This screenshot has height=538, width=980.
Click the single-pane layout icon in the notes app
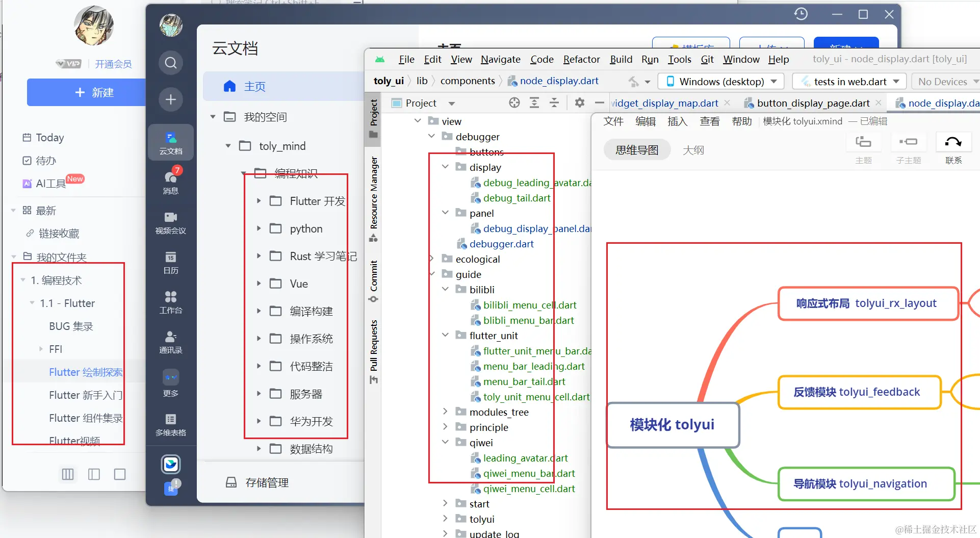120,474
